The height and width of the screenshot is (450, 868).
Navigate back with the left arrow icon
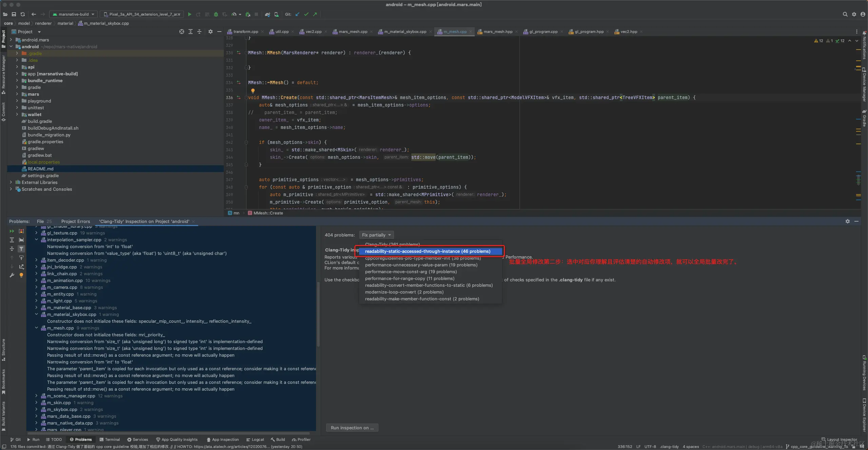click(x=34, y=14)
